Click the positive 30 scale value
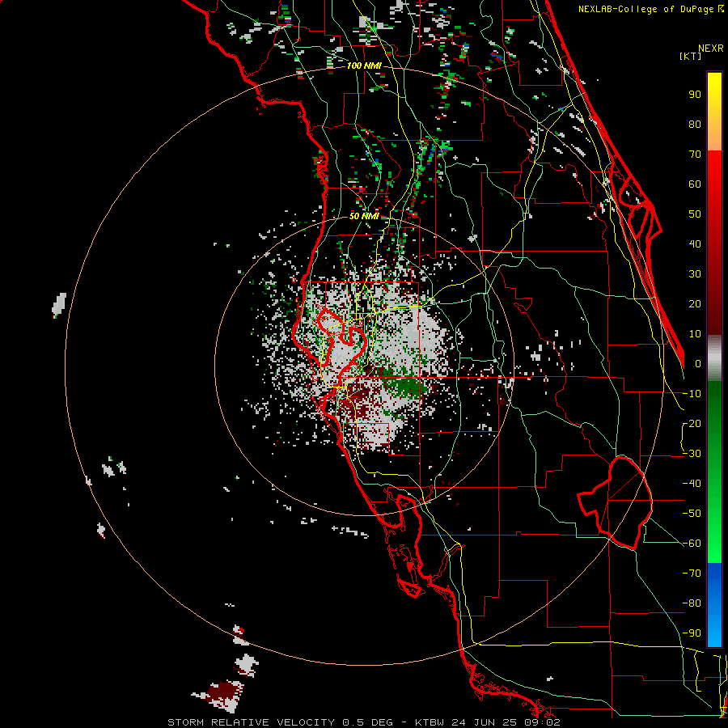Screen dimensions: 728x728 click(695, 274)
